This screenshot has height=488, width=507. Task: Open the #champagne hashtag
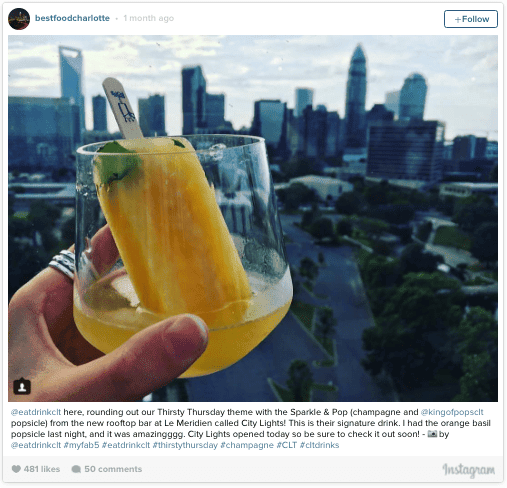click(x=247, y=445)
